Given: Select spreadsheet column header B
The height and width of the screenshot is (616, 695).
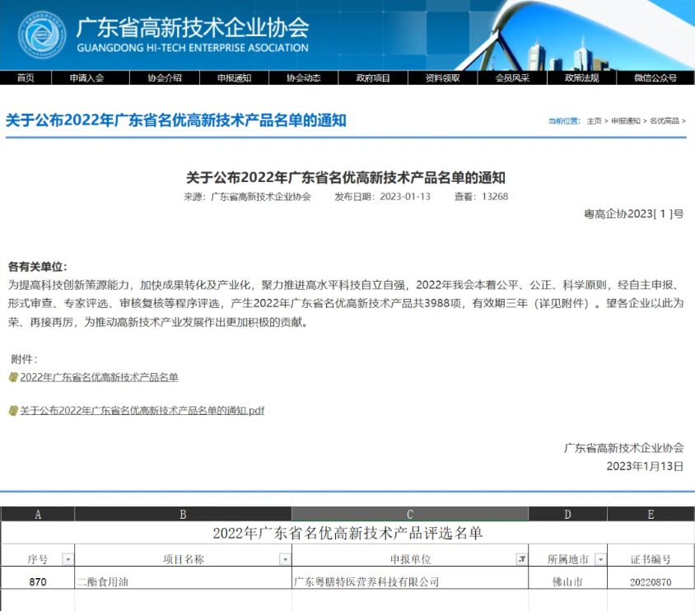Looking at the screenshot, I should 183,514.
